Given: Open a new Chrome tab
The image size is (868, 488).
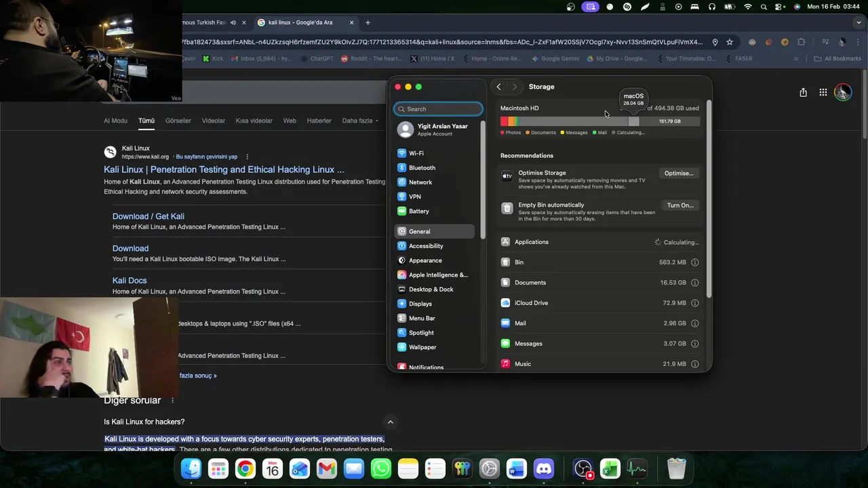Looking at the screenshot, I should click(368, 22).
